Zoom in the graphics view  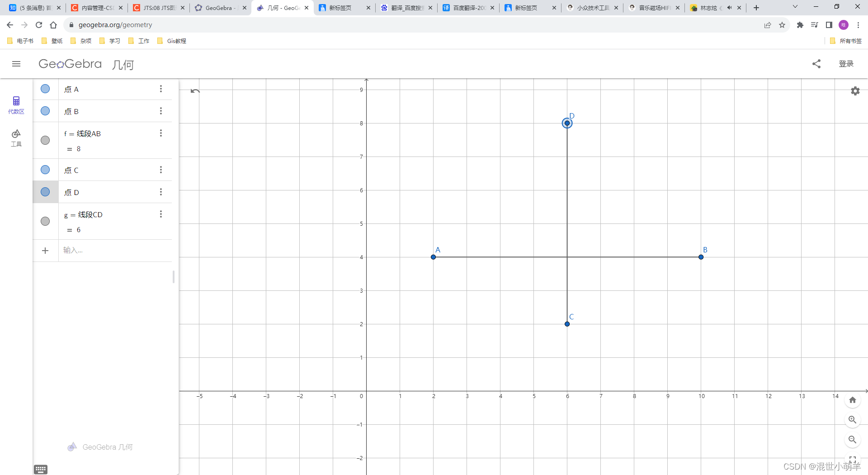pyautogui.click(x=853, y=420)
